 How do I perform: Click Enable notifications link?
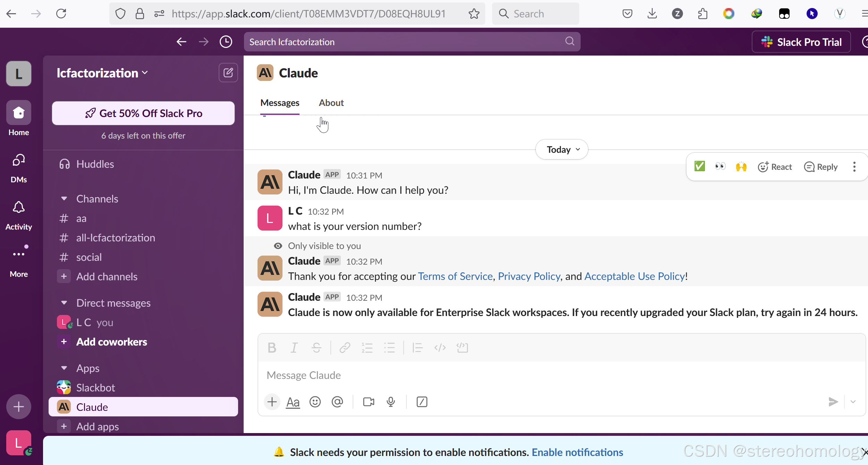[x=578, y=452]
